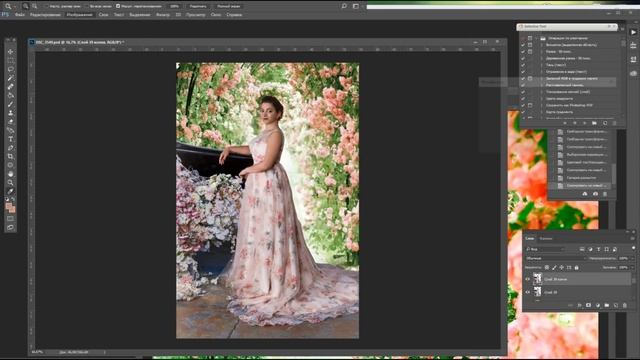Toggle 'Масшт. перетаскиванием' checkbox
Screen dimensions: 640x360
tap(118, 6)
